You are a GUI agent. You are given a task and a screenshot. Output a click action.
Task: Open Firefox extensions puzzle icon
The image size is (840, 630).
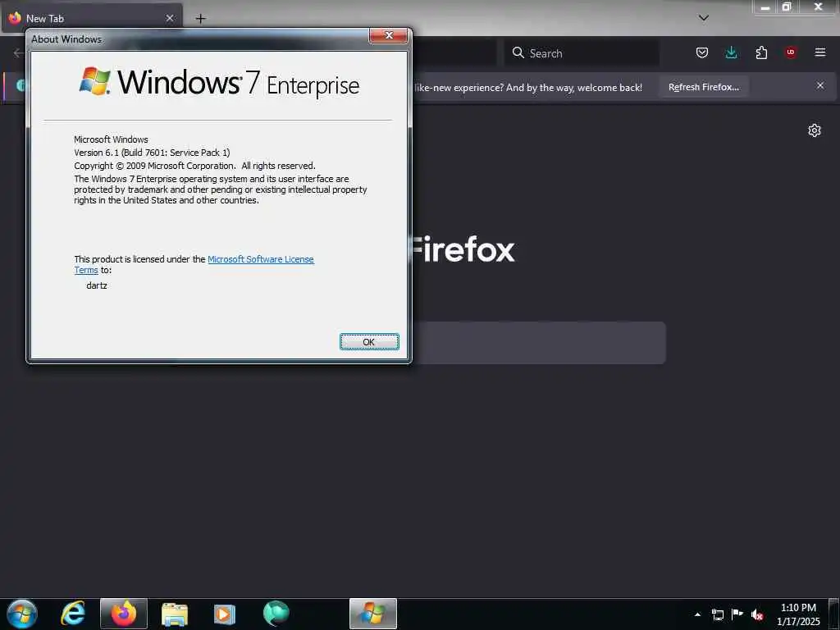point(761,52)
